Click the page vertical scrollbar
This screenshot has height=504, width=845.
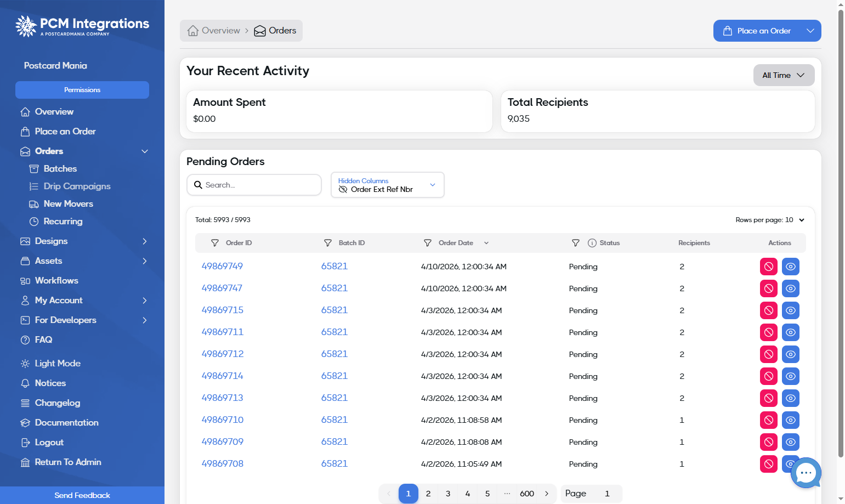(x=841, y=233)
